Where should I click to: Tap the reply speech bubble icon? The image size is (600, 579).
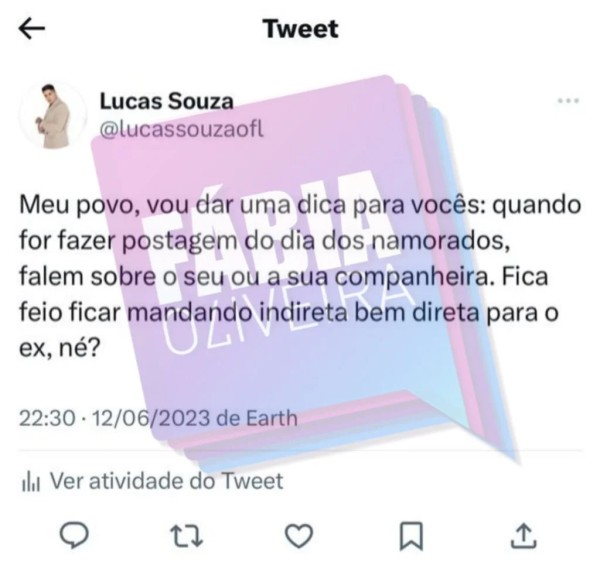click(x=74, y=535)
